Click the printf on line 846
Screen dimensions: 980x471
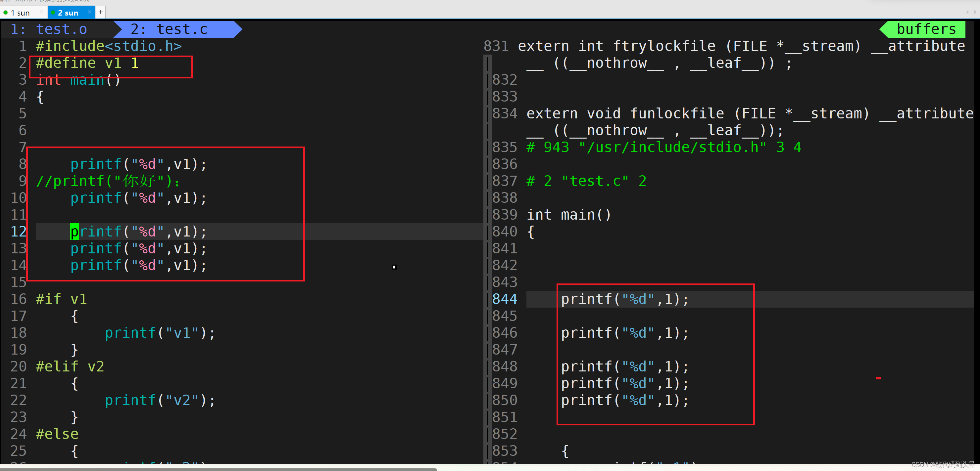click(625, 333)
